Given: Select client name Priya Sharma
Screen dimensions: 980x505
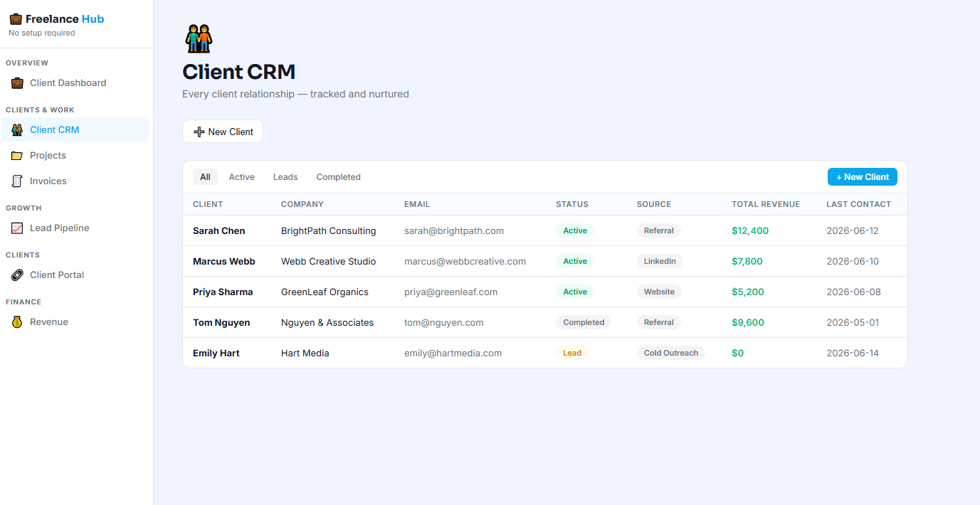Looking at the screenshot, I should pos(223,292).
